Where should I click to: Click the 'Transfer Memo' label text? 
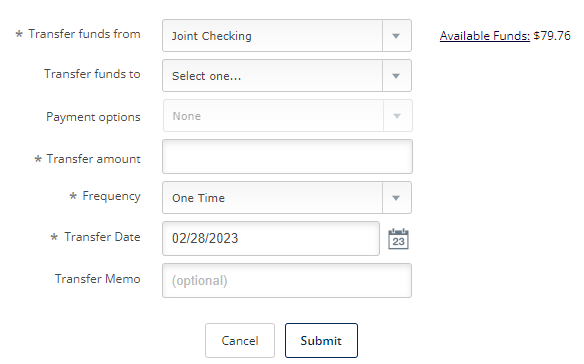pyautogui.click(x=98, y=279)
